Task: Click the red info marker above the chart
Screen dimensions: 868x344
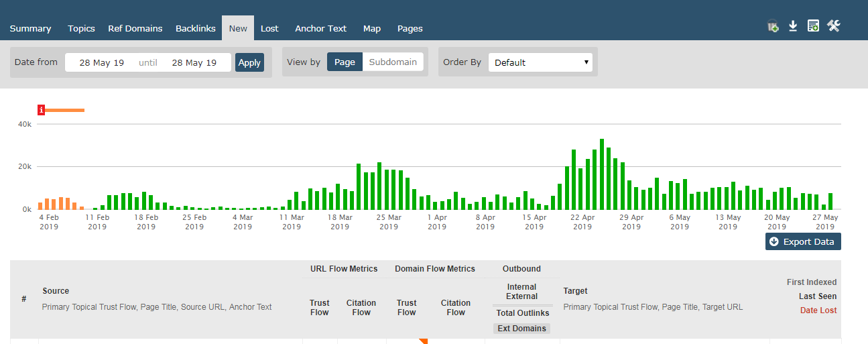Action: click(41, 110)
